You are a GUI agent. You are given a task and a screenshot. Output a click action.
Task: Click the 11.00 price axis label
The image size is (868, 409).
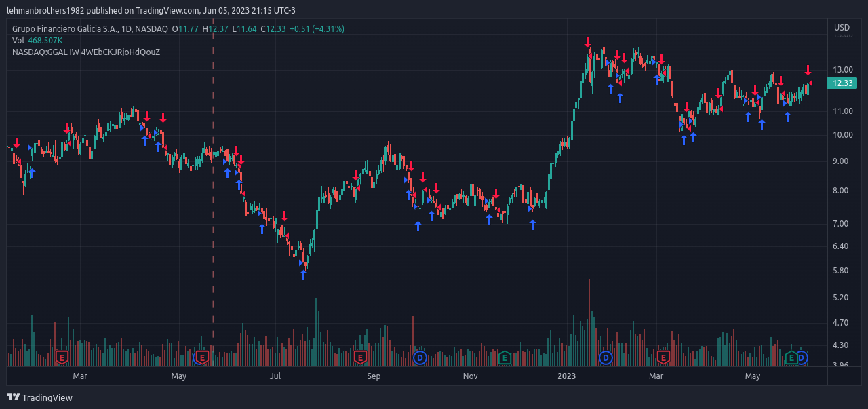(x=843, y=111)
